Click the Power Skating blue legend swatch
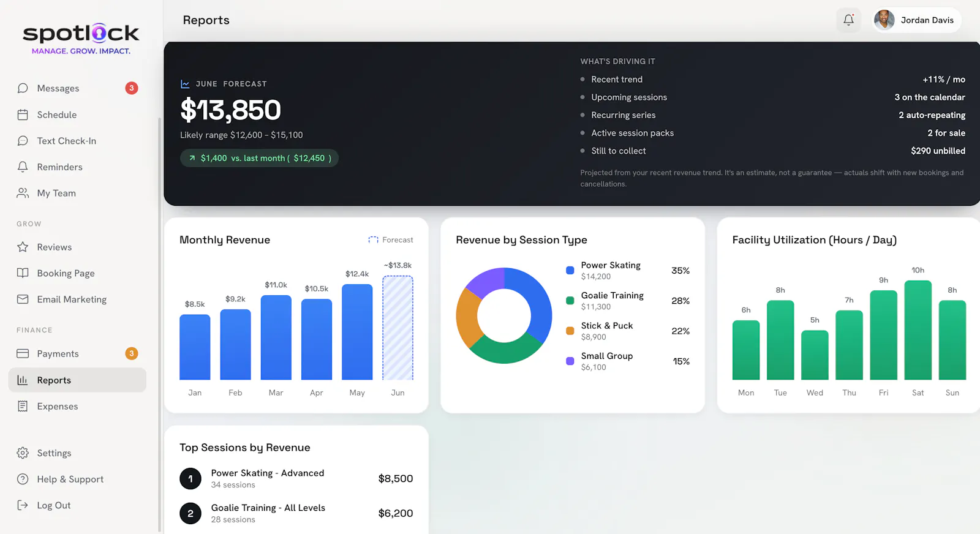The height and width of the screenshot is (534, 980). (570, 270)
